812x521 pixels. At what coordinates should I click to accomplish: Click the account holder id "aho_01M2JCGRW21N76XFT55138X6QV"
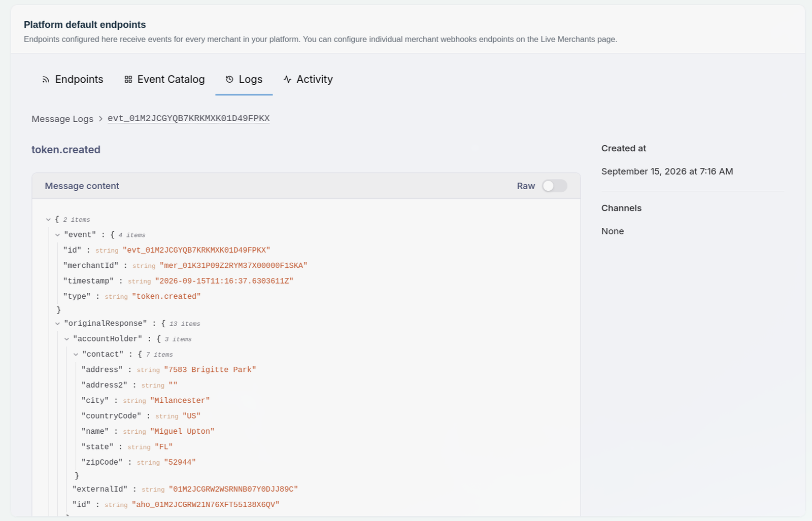pos(206,505)
